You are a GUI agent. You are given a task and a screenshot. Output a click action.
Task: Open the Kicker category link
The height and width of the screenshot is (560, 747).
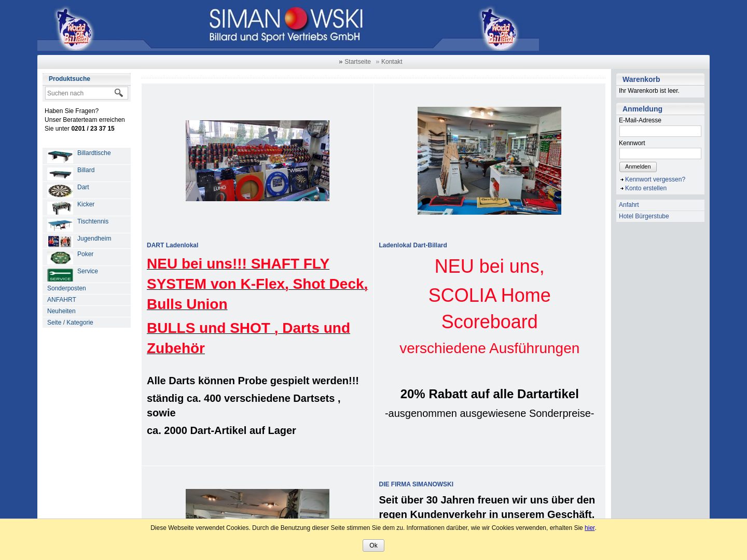point(86,204)
